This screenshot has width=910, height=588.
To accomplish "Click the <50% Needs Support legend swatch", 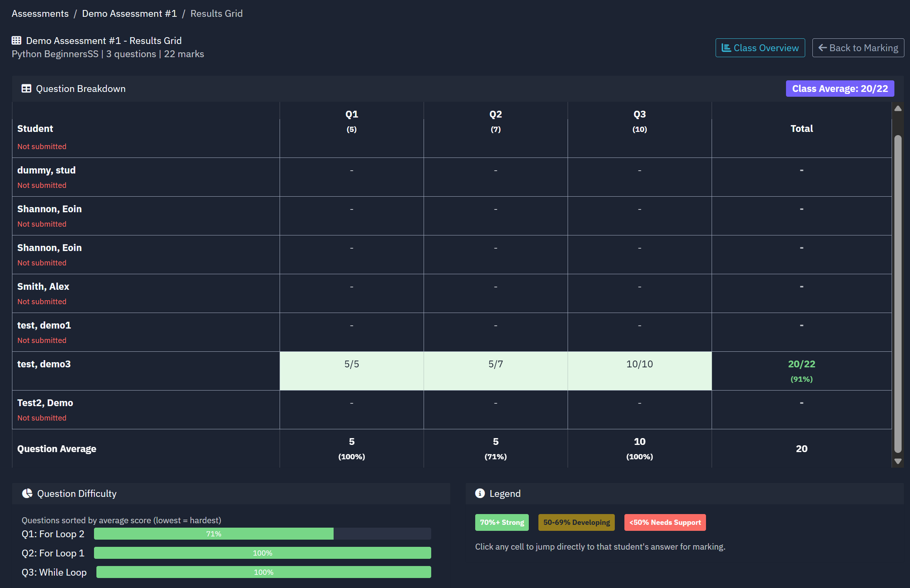I will pos(665,522).
